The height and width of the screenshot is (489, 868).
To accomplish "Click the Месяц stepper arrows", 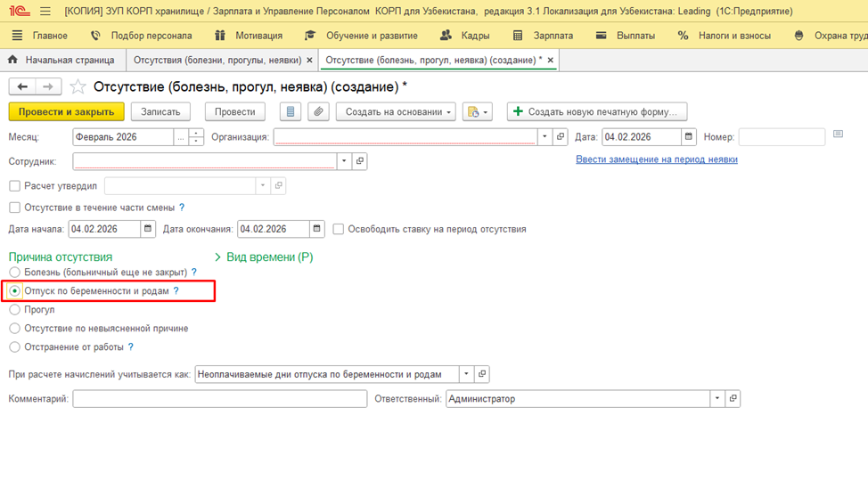I will pyautogui.click(x=197, y=137).
